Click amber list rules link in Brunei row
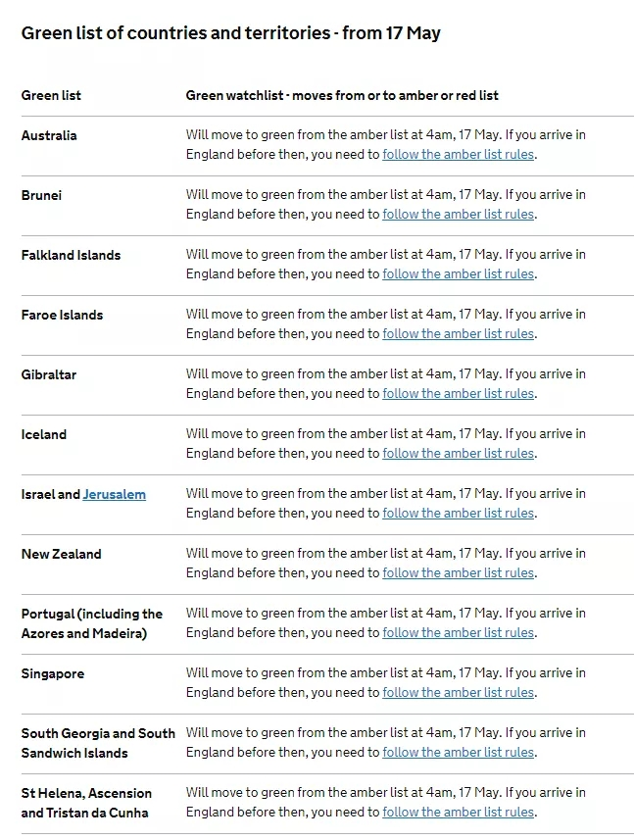 [x=459, y=214]
